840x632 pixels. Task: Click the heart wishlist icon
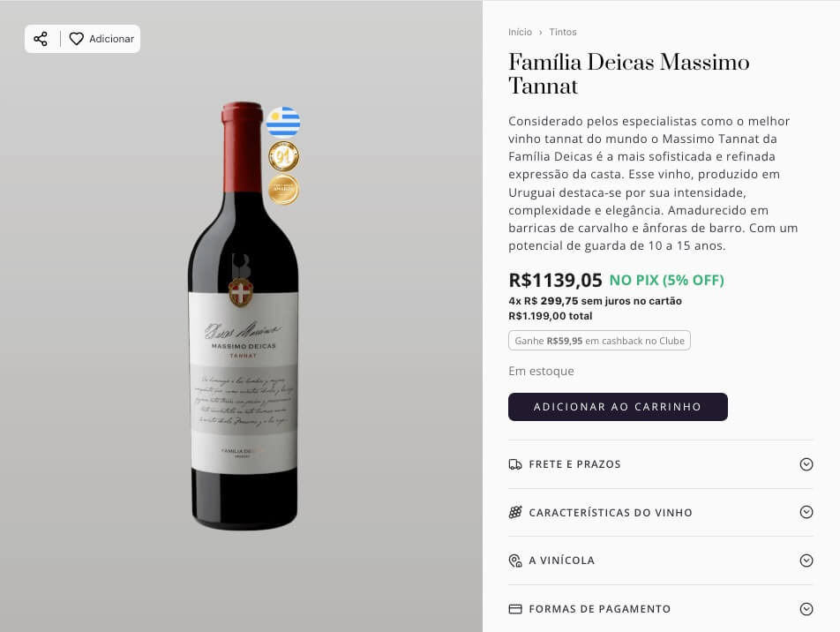(77, 39)
